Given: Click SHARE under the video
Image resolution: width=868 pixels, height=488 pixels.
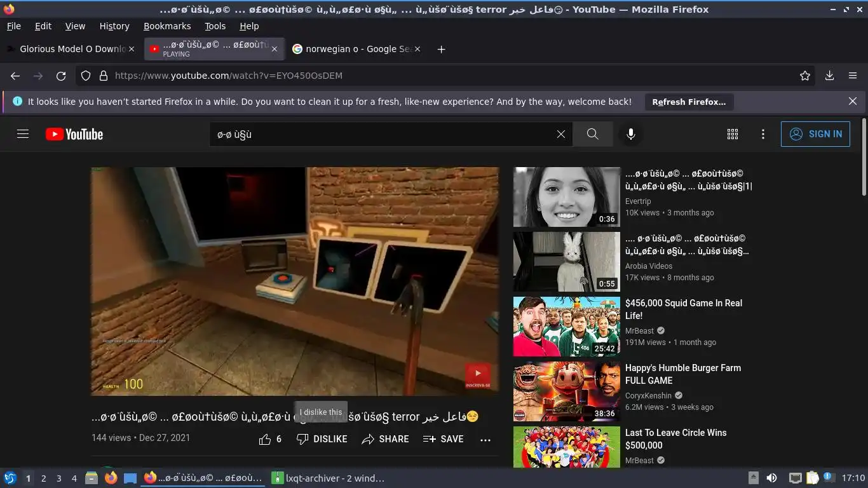Looking at the screenshot, I should [385, 439].
